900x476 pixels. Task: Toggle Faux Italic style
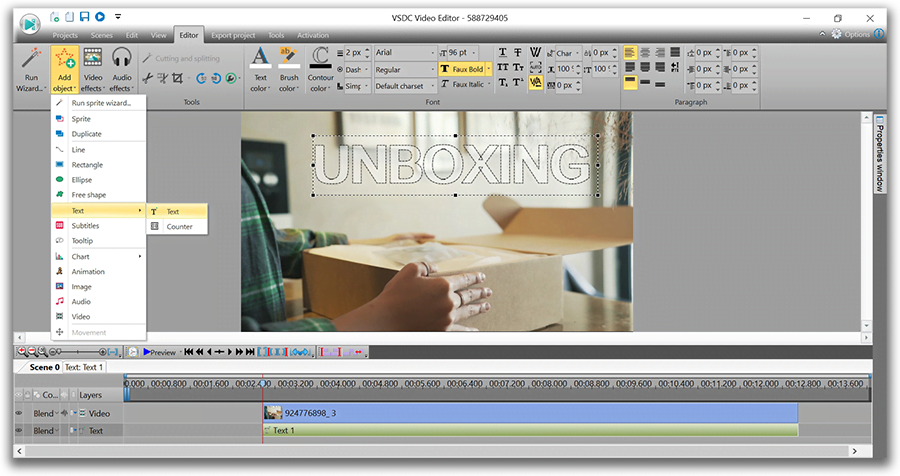[x=465, y=84]
